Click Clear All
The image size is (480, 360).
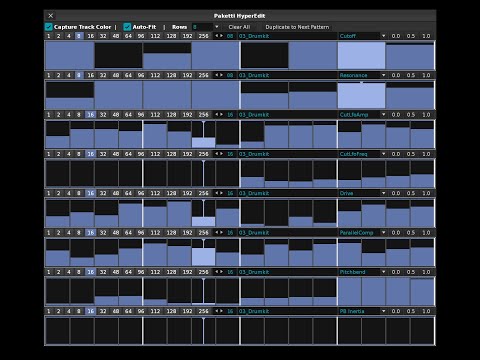pos(239,27)
